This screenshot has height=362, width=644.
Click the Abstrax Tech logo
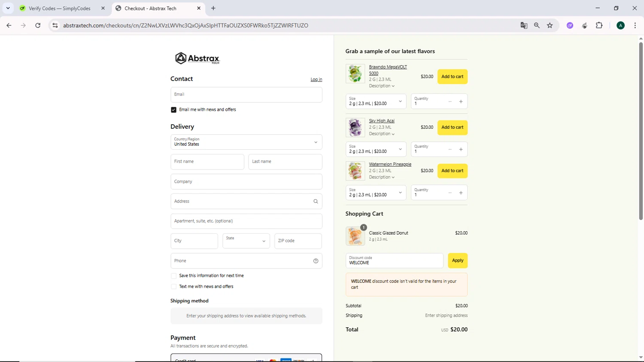click(197, 58)
